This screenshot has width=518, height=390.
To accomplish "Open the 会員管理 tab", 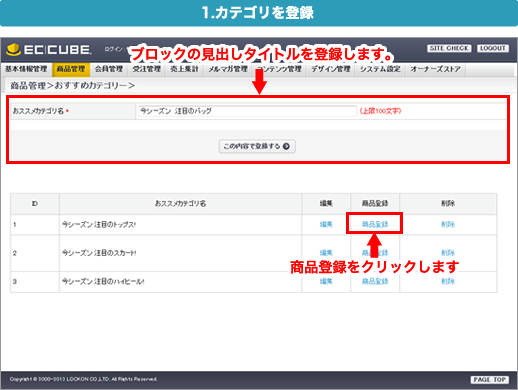I will tap(109, 69).
